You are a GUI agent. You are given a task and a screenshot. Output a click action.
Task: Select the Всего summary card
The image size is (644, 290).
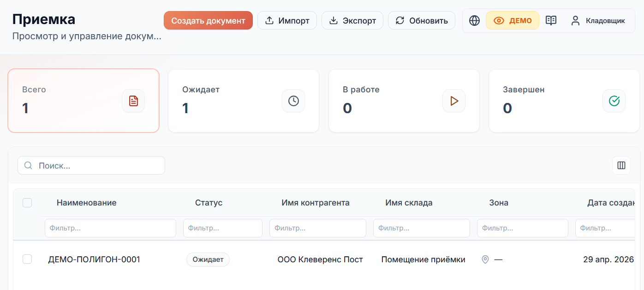(x=83, y=101)
